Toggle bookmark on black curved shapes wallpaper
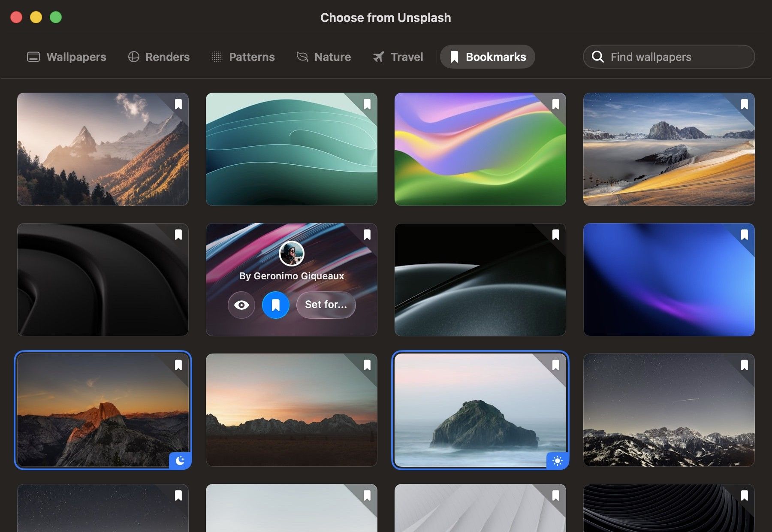The height and width of the screenshot is (532, 772). coord(178,235)
